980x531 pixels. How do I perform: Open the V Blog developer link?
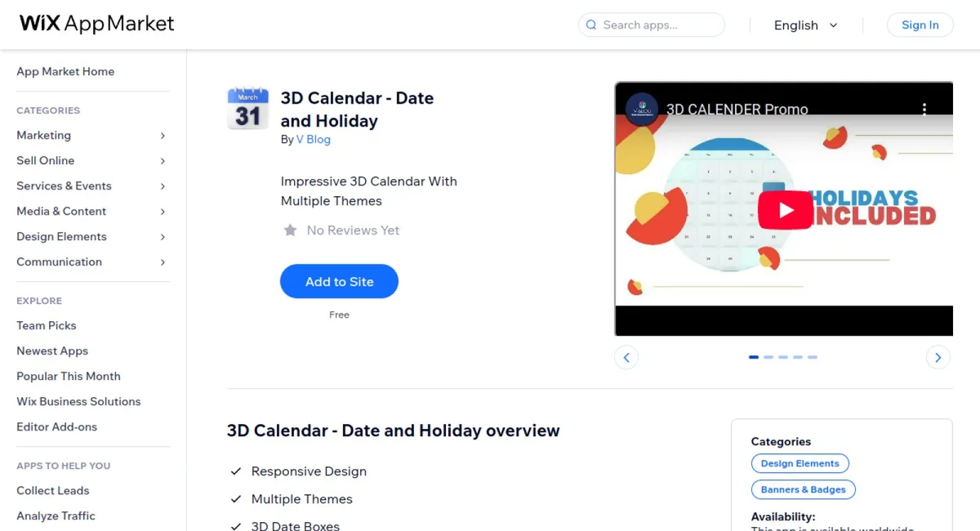(314, 139)
